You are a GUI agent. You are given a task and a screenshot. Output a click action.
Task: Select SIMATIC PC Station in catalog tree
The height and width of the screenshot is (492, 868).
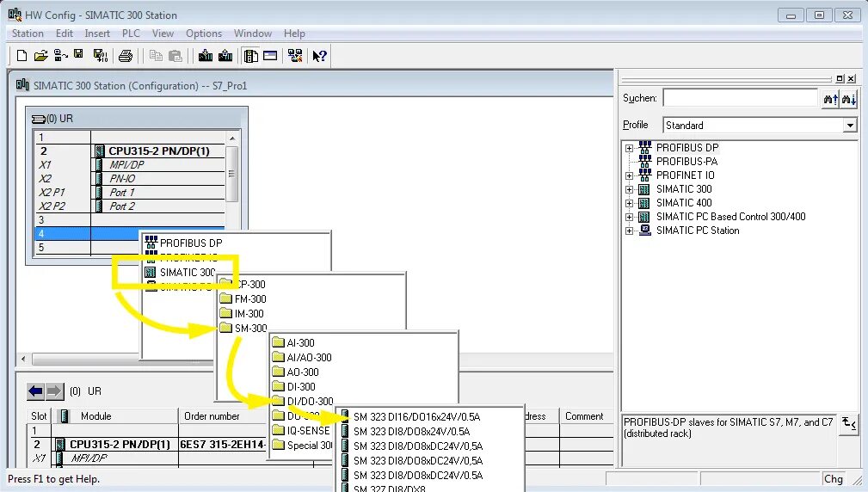[x=698, y=231]
